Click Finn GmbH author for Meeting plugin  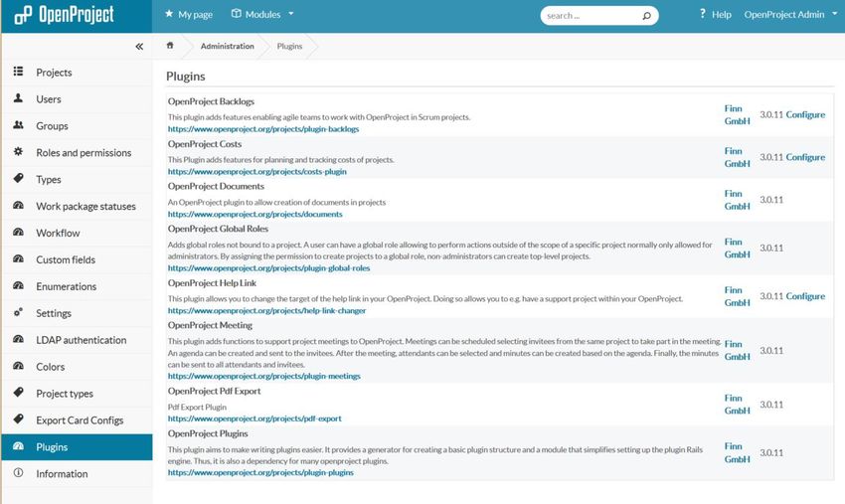coord(737,350)
